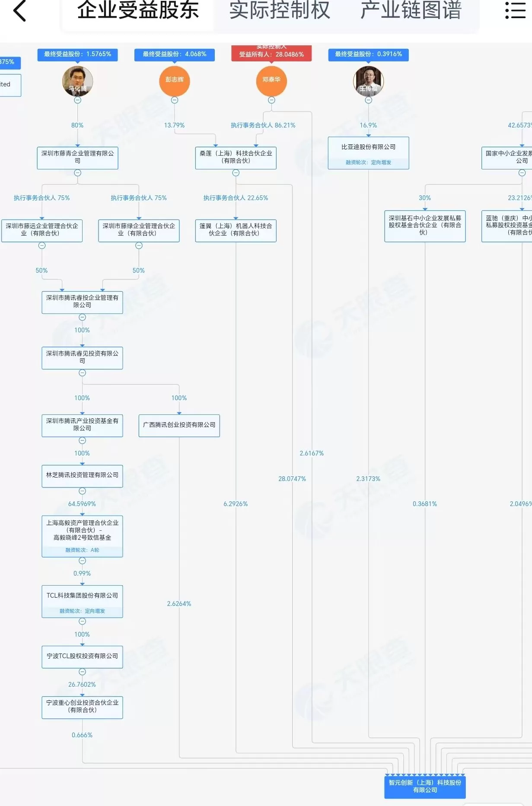Collapse the node under 深圳市腾讯睿见投资有限公司
The height and width of the screenshot is (806, 532).
tap(83, 373)
